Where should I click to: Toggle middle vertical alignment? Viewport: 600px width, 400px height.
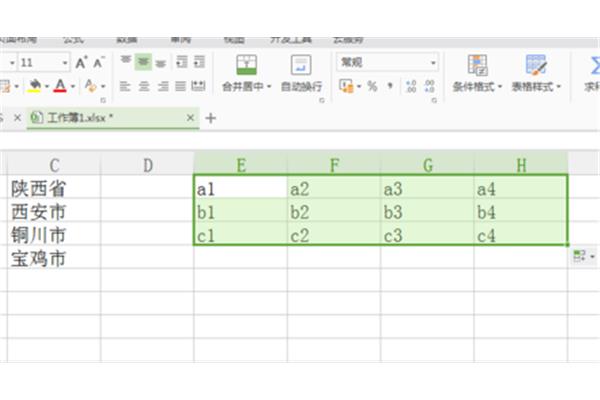tap(143, 62)
